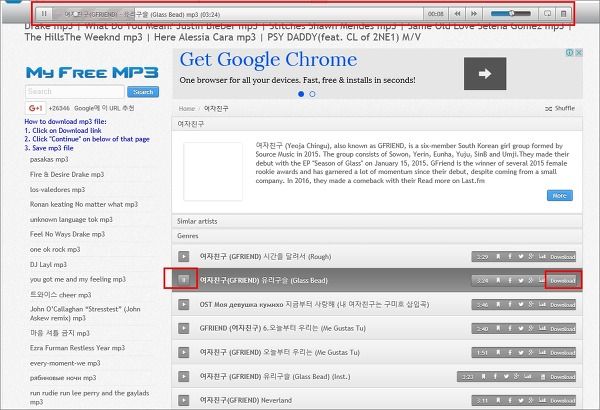Close the Google Chrome advertisement

point(579,52)
